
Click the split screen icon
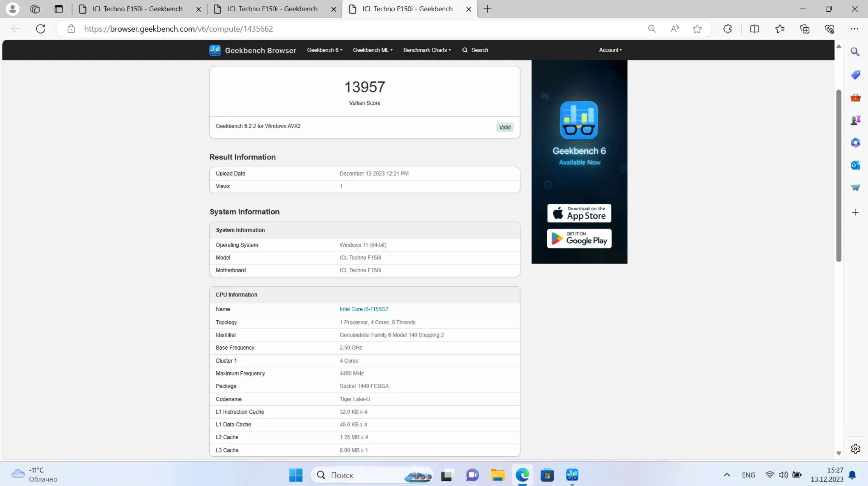[x=755, y=29]
